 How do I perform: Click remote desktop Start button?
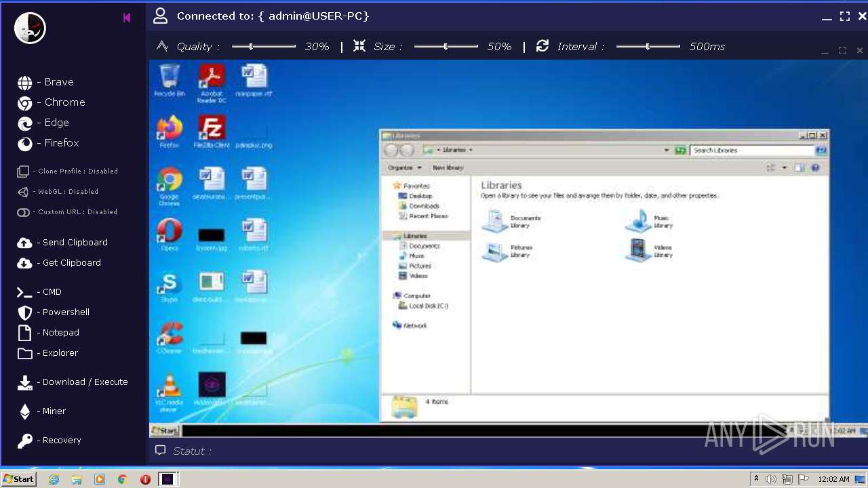pos(165,431)
